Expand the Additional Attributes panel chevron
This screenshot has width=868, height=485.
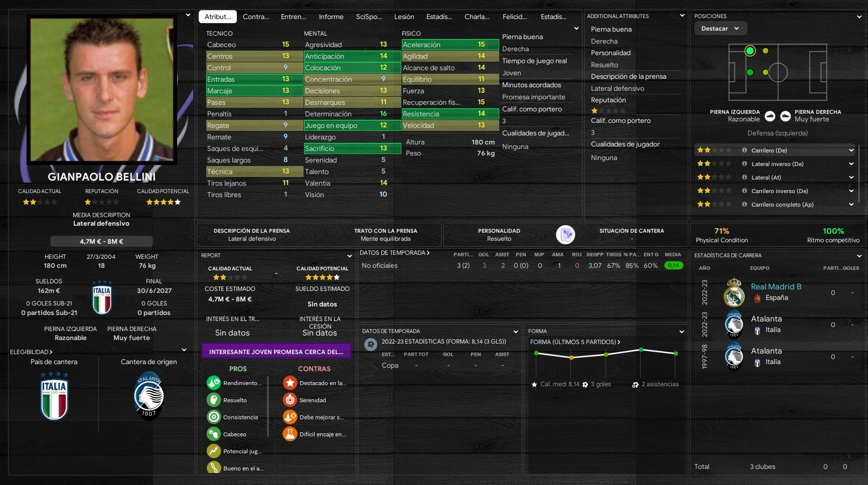click(x=682, y=16)
